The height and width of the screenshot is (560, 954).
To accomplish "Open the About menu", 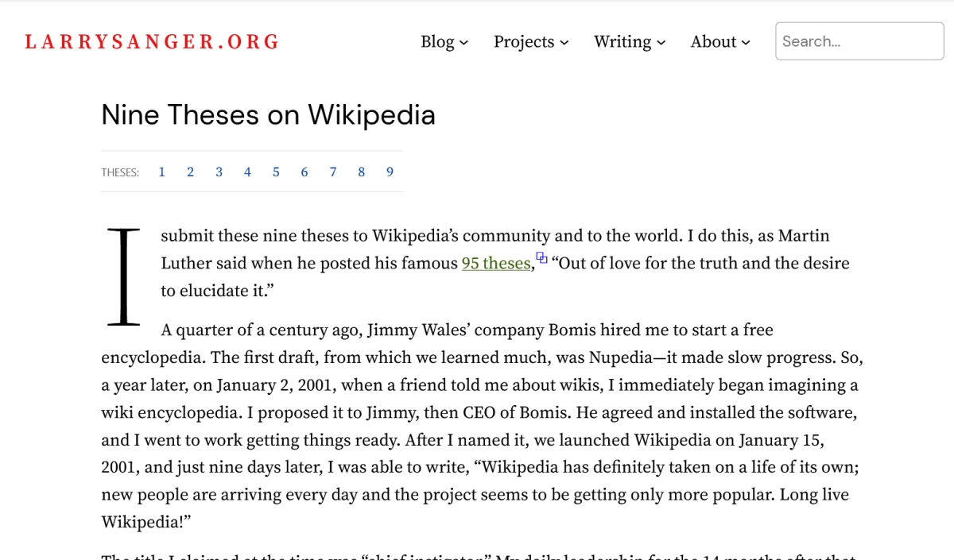I will point(713,42).
